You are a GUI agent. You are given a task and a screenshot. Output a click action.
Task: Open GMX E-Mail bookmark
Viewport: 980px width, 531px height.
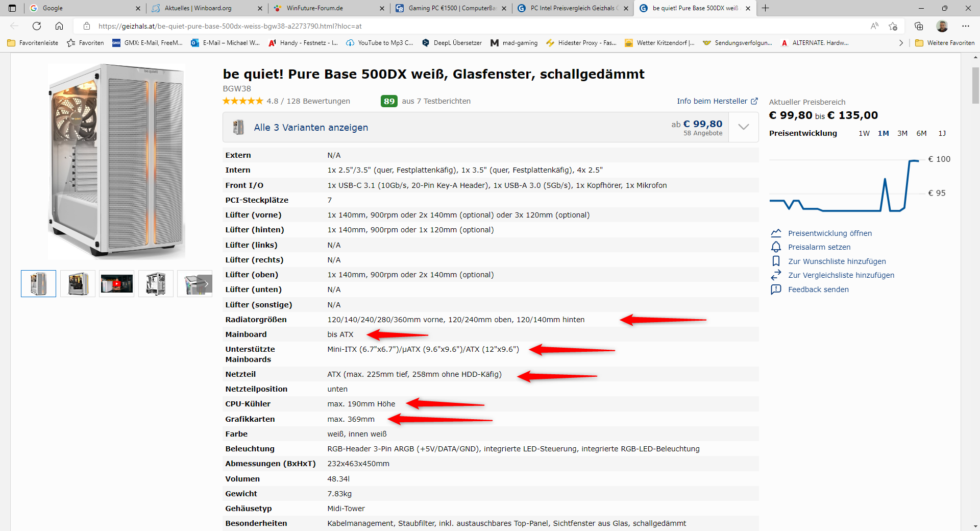click(148, 43)
